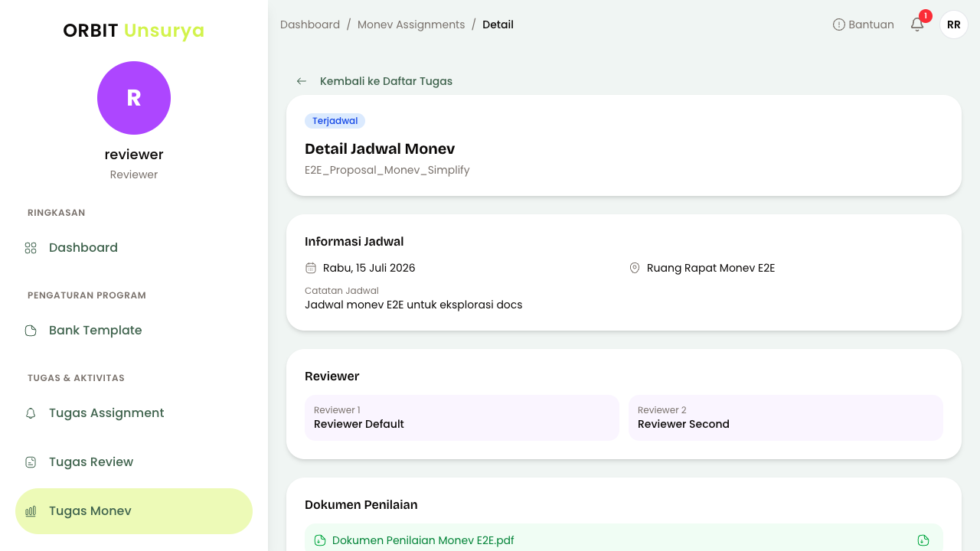Click the Bank Template file icon

31,331
